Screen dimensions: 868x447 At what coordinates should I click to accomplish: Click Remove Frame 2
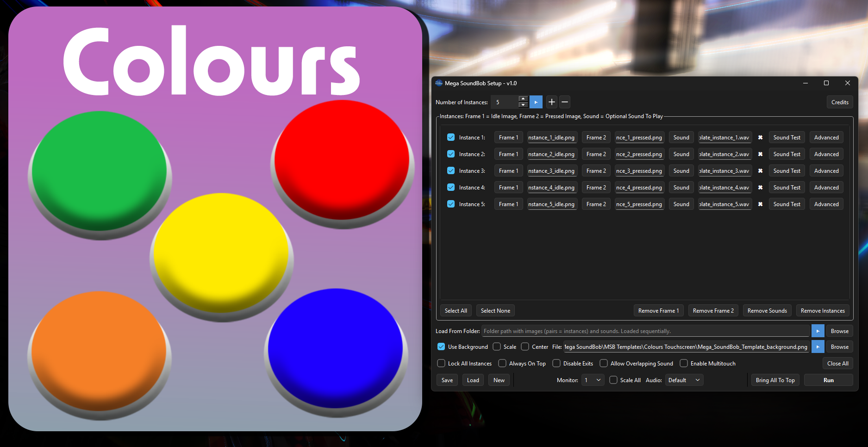pyautogui.click(x=713, y=311)
